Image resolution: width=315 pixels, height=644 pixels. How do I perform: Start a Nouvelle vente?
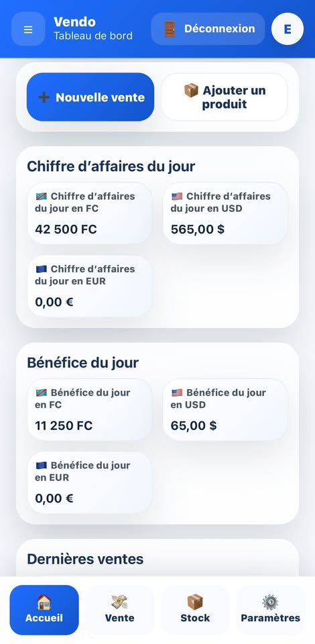tap(90, 97)
